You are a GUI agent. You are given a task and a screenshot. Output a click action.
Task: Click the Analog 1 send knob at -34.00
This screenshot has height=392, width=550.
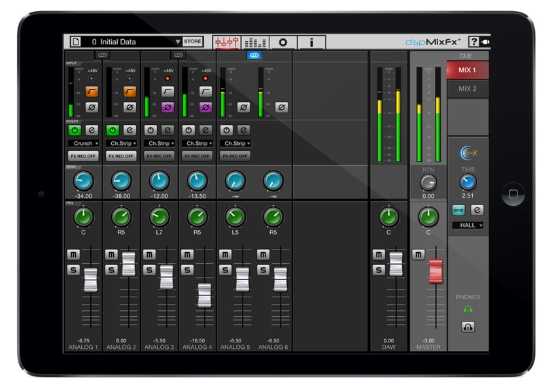coord(83,181)
